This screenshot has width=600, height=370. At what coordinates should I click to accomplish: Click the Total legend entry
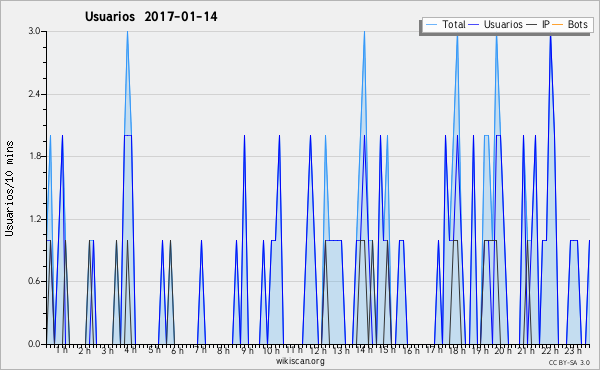(446, 24)
